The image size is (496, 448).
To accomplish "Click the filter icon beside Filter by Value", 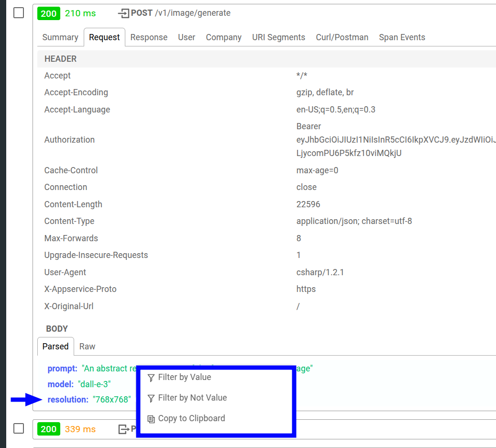I will (x=151, y=377).
